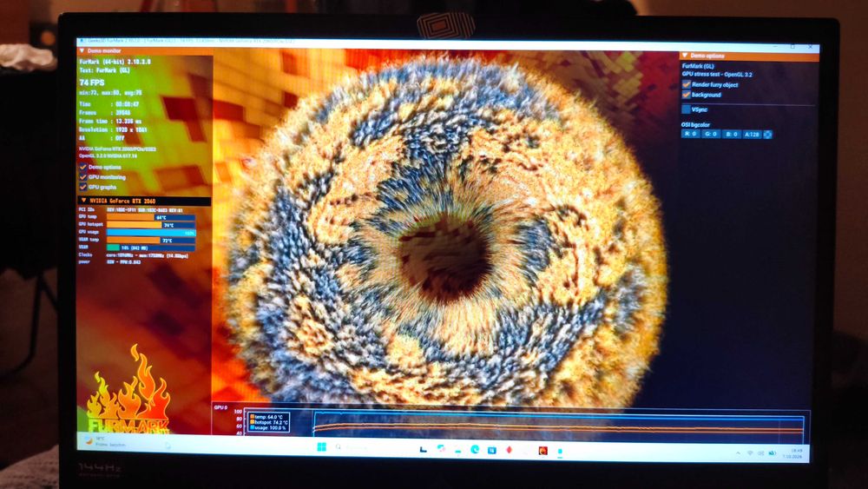868x489 pixels.
Task: Uncheck the Demo options checkbox in monitor
Action: coord(83,168)
